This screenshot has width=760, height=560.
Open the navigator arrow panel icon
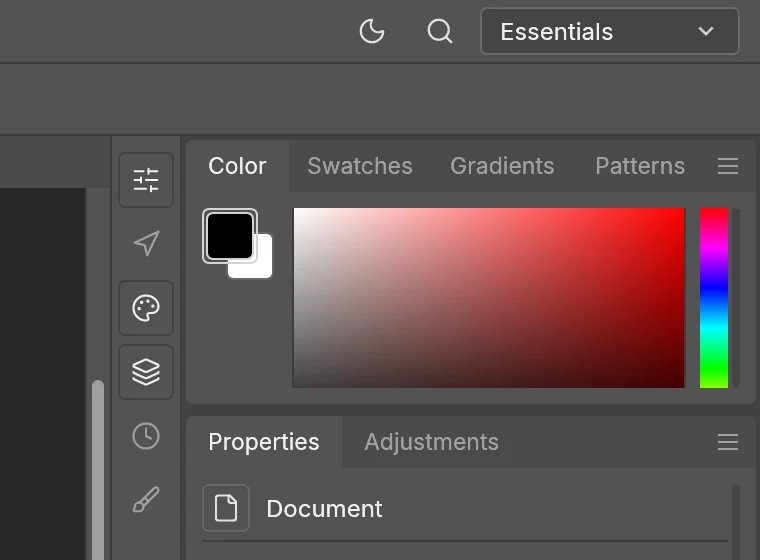[146, 243]
